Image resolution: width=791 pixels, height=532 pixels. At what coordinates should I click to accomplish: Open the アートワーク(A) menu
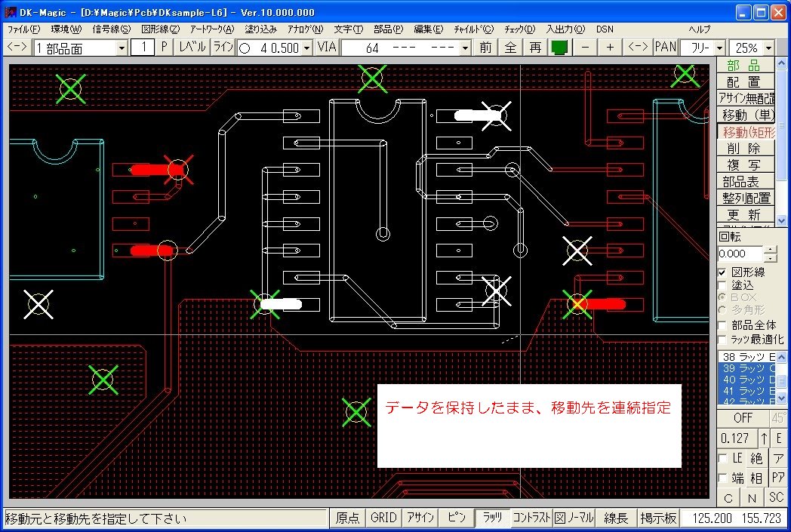pyautogui.click(x=212, y=29)
